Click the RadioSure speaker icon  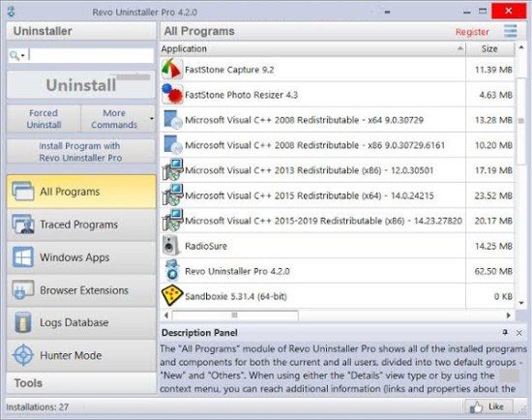pos(170,246)
